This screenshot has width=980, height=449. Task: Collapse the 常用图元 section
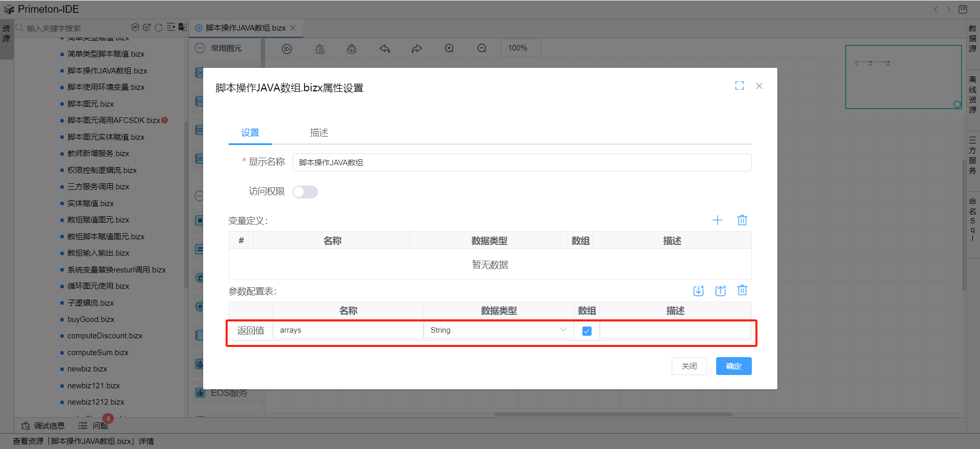[200, 48]
